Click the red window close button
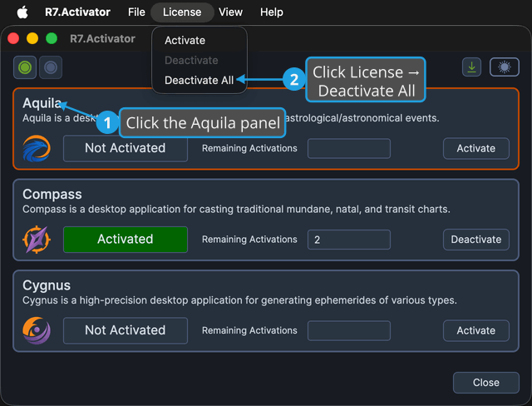532x406 pixels. [13, 38]
